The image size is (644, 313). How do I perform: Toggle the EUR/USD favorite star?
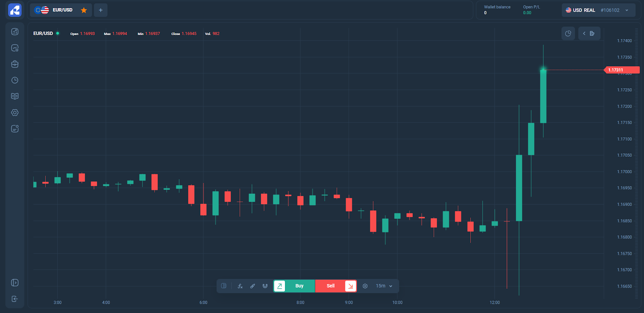click(x=84, y=10)
